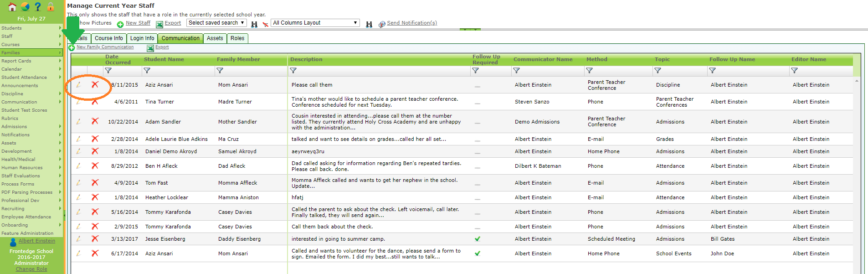Viewport: 868px width, 274px height.
Task: Open the All Columns Layout dropdown
Action: click(315, 23)
